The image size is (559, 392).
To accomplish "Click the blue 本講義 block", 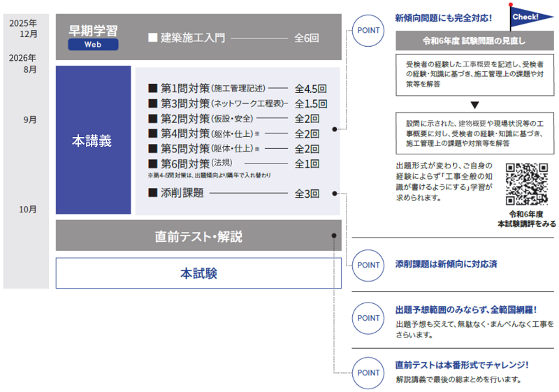I will click(93, 140).
